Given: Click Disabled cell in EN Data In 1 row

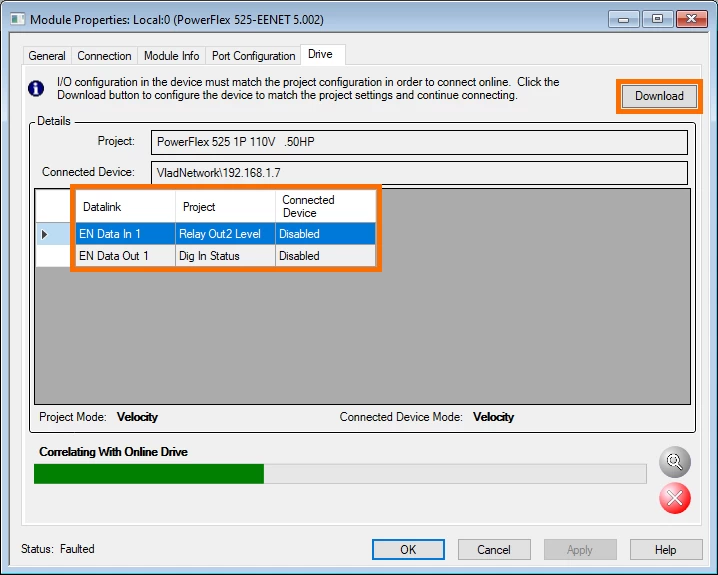Looking at the screenshot, I should click(325, 234).
